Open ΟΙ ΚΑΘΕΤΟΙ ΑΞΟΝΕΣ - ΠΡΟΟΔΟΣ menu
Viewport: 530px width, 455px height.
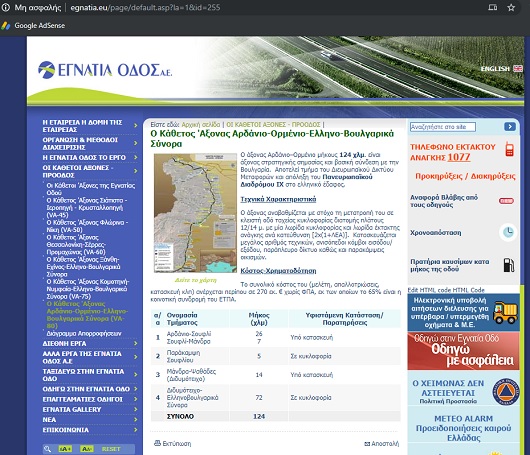(x=78, y=171)
